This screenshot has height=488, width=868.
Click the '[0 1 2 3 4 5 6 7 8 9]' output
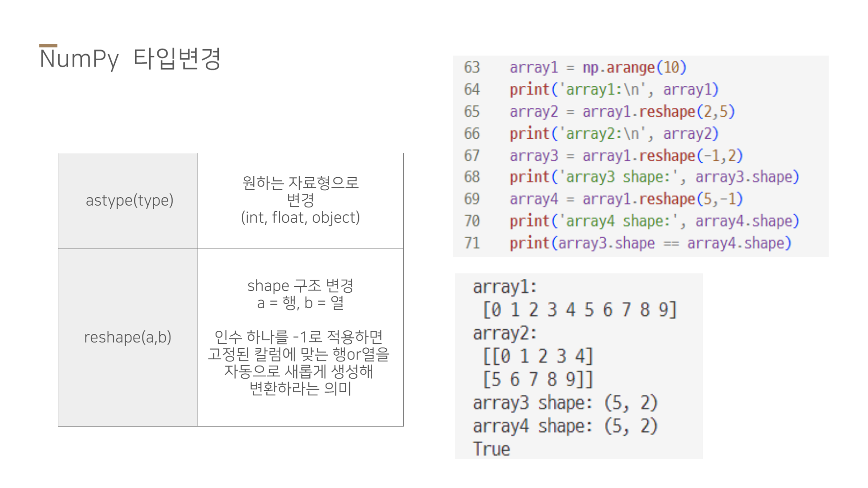tap(580, 310)
